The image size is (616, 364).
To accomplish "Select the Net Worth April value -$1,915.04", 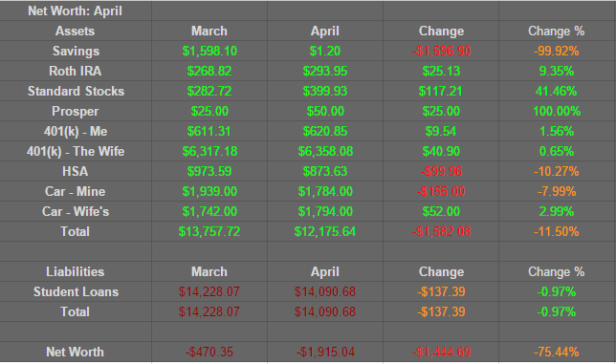I will click(x=325, y=352).
